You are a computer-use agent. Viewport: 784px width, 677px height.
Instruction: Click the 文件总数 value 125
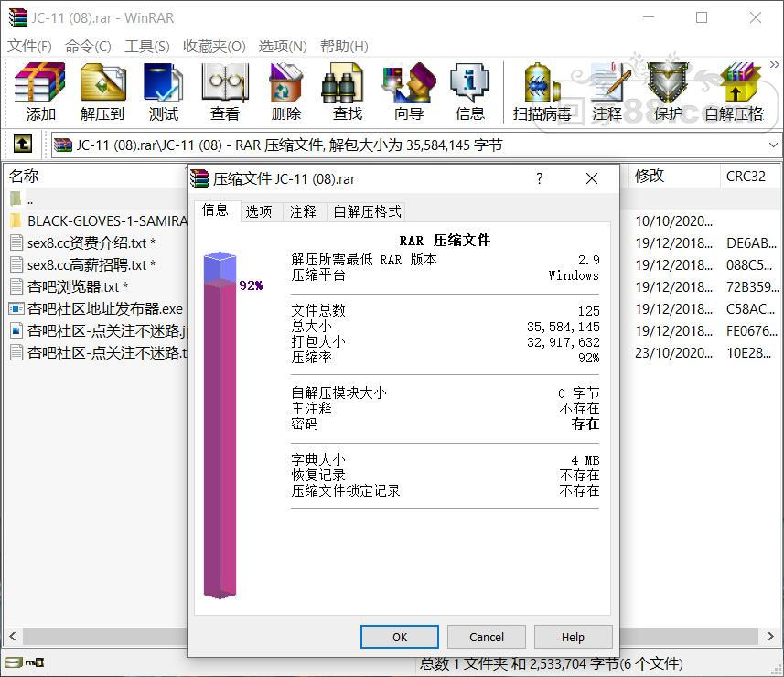pyautogui.click(x=588, y=311)
